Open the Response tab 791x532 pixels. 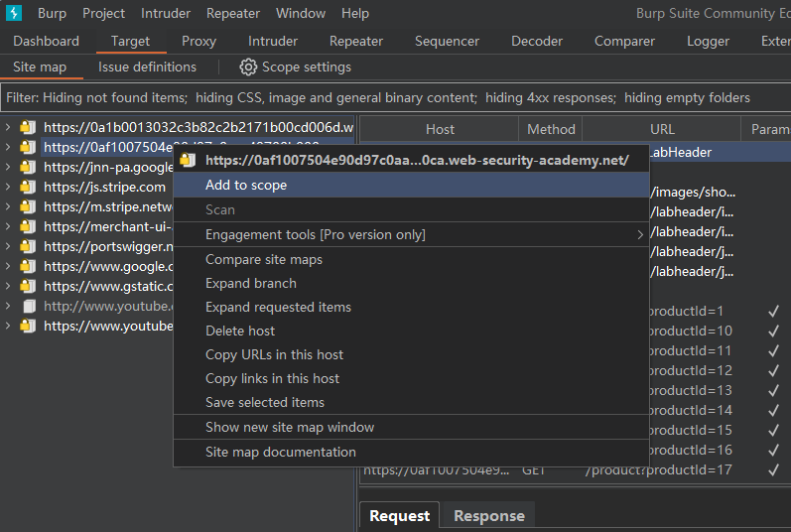tap(489, 516)
